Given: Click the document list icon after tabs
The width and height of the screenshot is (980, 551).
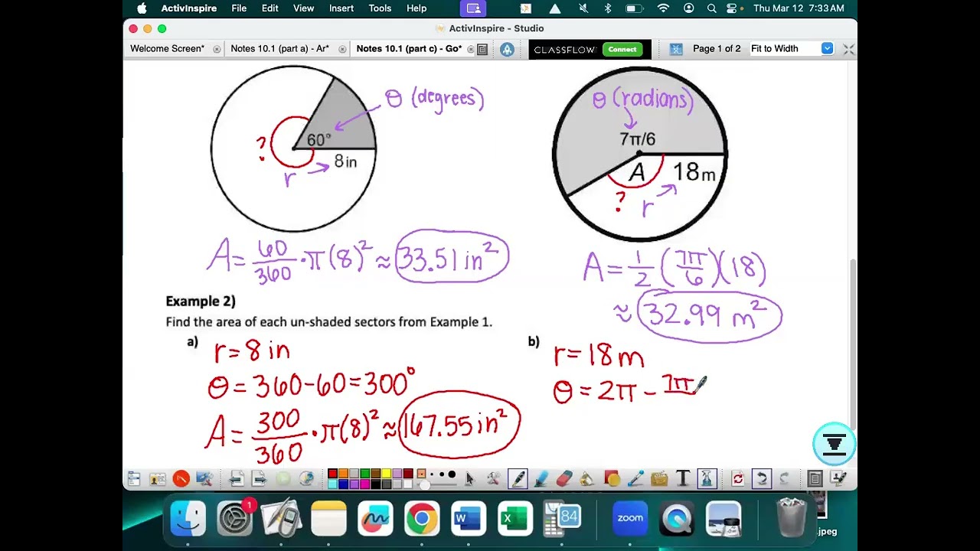Looking at the screenshot, I should click(482, 49).
